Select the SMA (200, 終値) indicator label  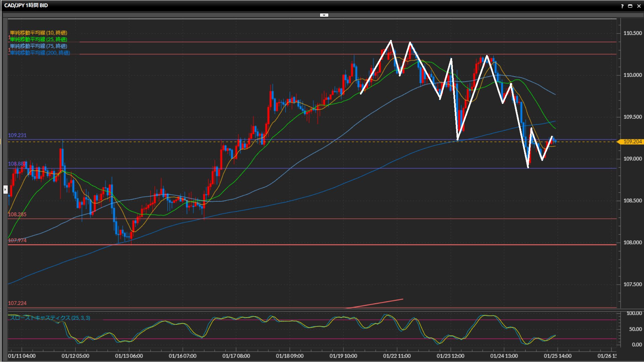click(40, 53)
